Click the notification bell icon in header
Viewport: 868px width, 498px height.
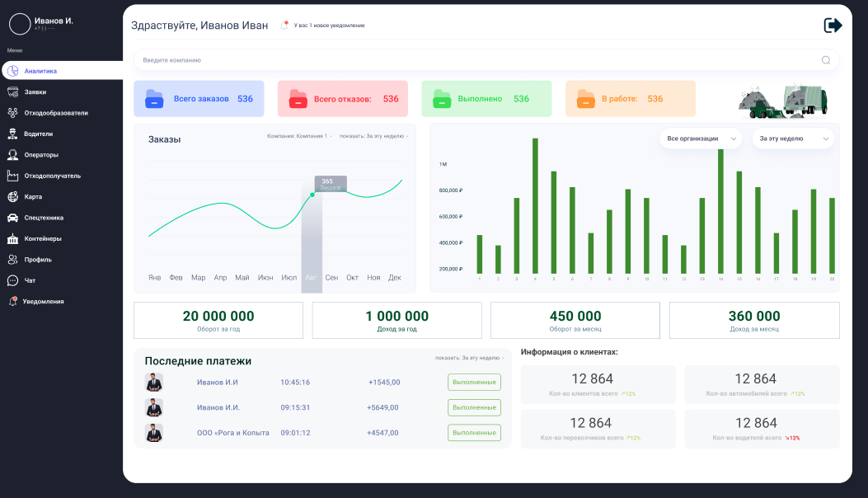tap(284, 26)
